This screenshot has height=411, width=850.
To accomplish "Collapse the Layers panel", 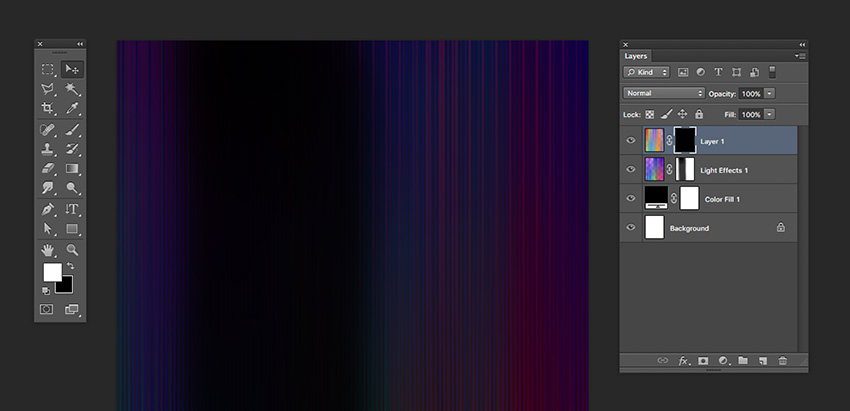I will point(802,44).
